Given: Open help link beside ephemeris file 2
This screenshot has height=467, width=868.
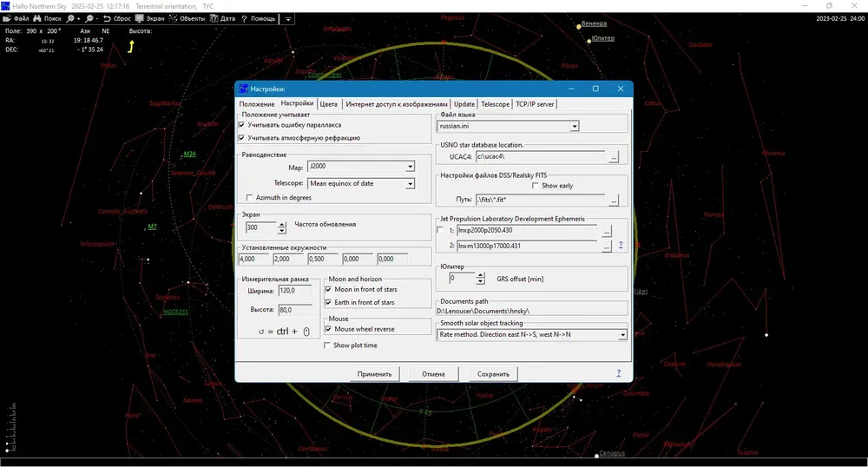Looking at the screenshot, I should [621, 245].
